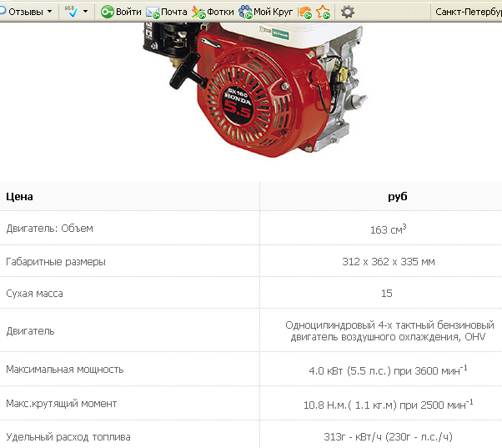This screenshot has height=448, width=502.
Task: Click the 313г - кВт/ч value
Action: [388, 437]
